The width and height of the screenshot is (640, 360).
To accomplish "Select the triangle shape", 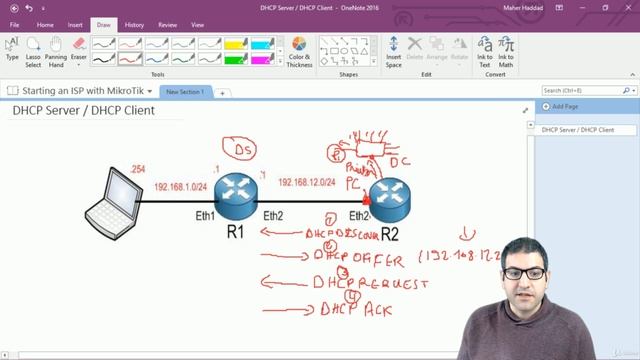I will coord(364,51).
